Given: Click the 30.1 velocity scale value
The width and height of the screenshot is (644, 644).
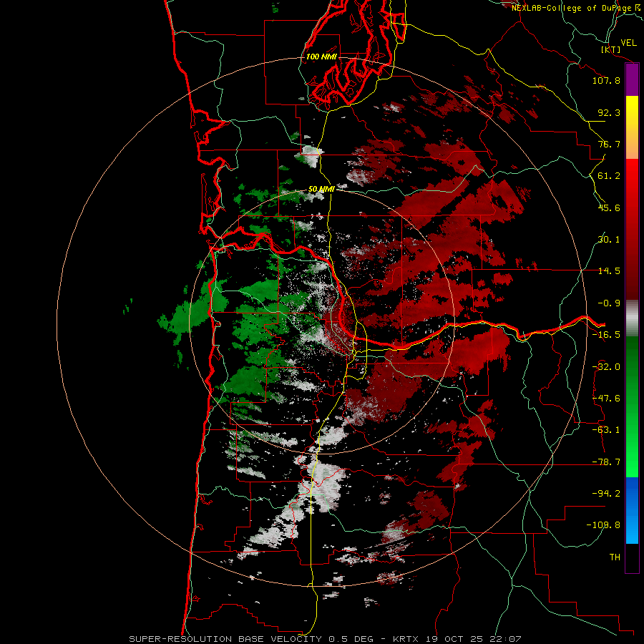Looking at the screenshot, I should 609,240.
